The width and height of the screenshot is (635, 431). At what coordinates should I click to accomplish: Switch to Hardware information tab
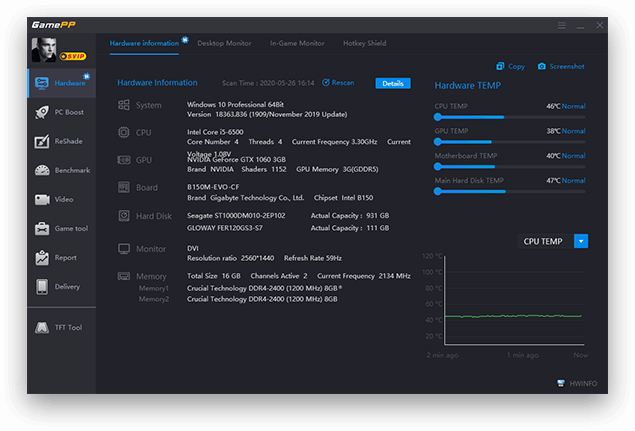144,43
